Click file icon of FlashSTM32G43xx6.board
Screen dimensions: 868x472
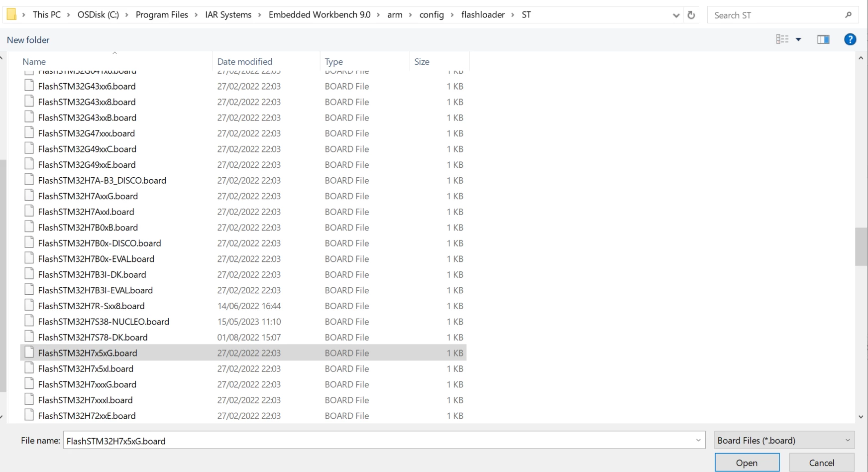[29, 86]
